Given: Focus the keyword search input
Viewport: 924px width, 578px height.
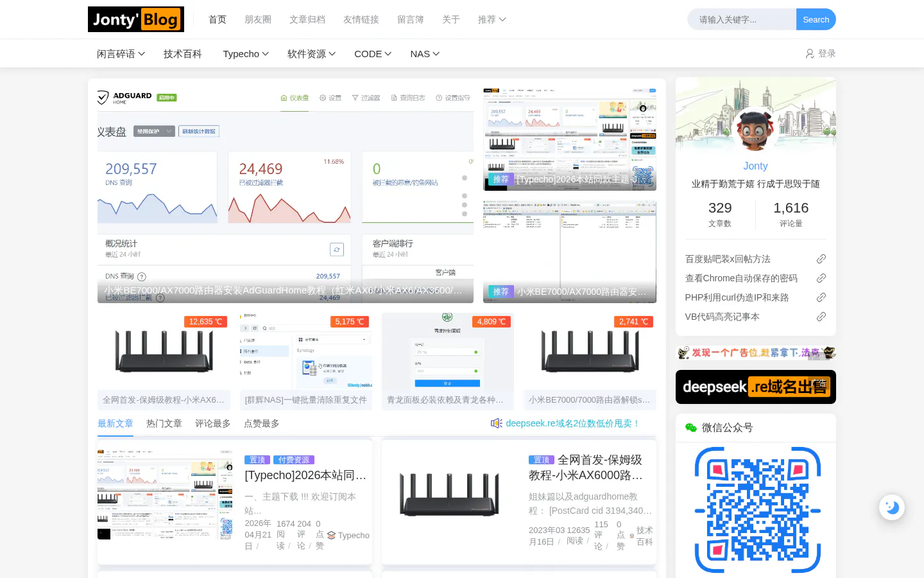Looking at the screenshot, I should [742, 19].
